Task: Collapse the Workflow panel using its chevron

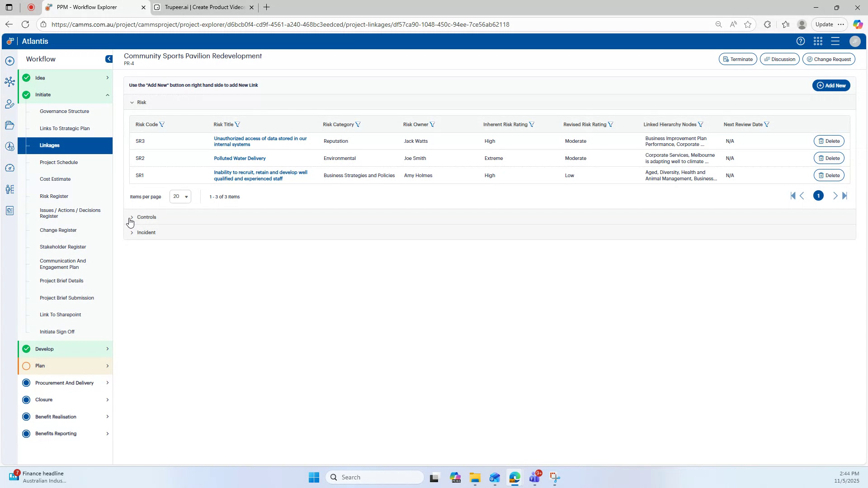Action: [x=108, y=59]
